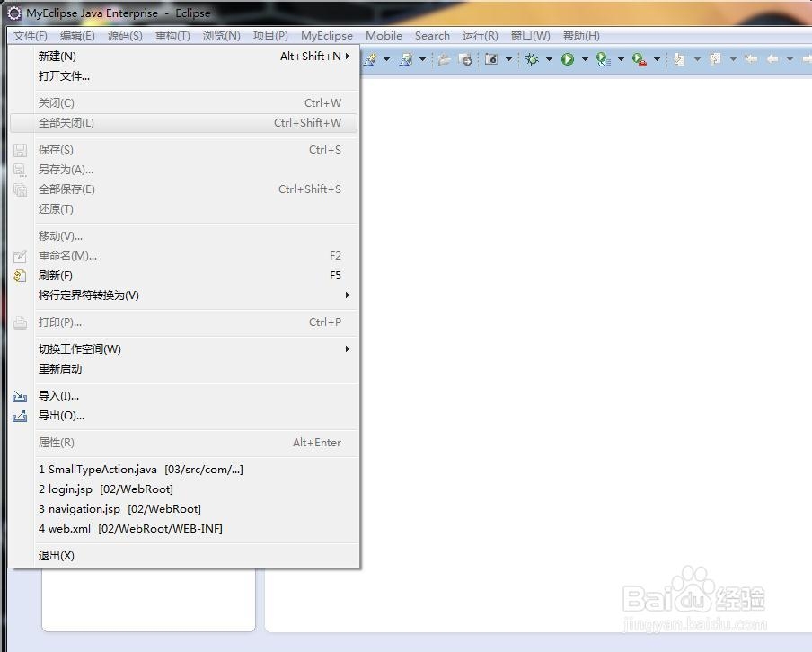
Task: Click the External Tools icon with red toolbox
Action: 640,59
